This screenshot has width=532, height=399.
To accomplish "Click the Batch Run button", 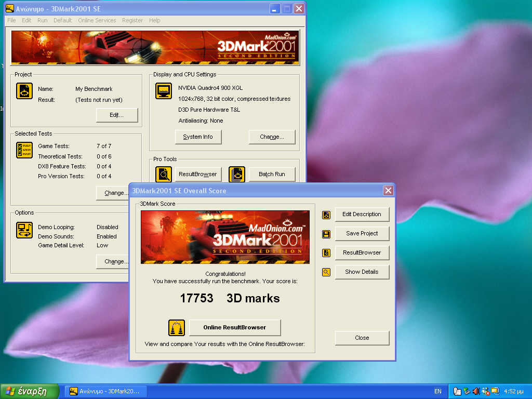I will coord(272,175).
